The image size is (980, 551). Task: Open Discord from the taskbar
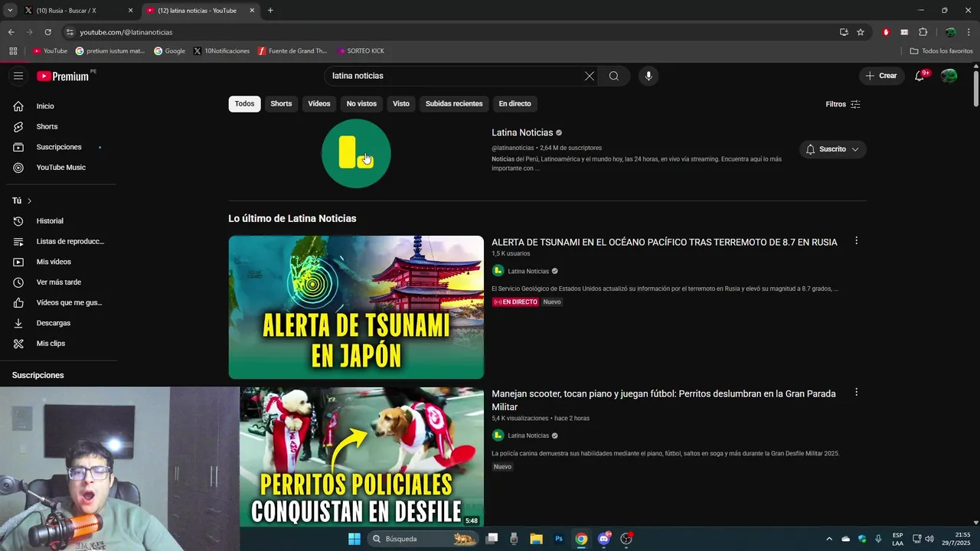(x=604, y=539)
